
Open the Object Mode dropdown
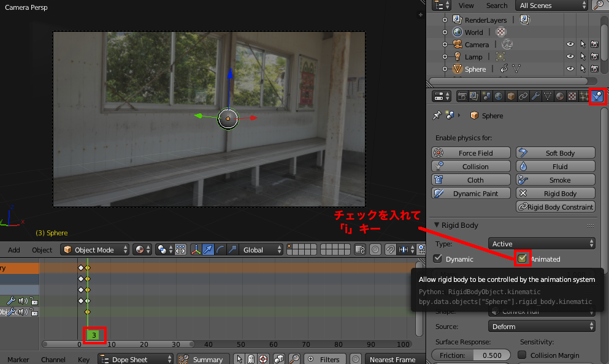click(95, 249)
